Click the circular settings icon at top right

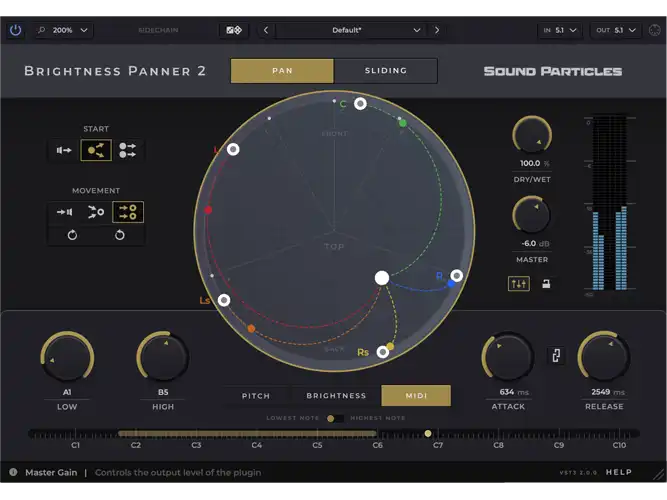(x=654, y=30)
